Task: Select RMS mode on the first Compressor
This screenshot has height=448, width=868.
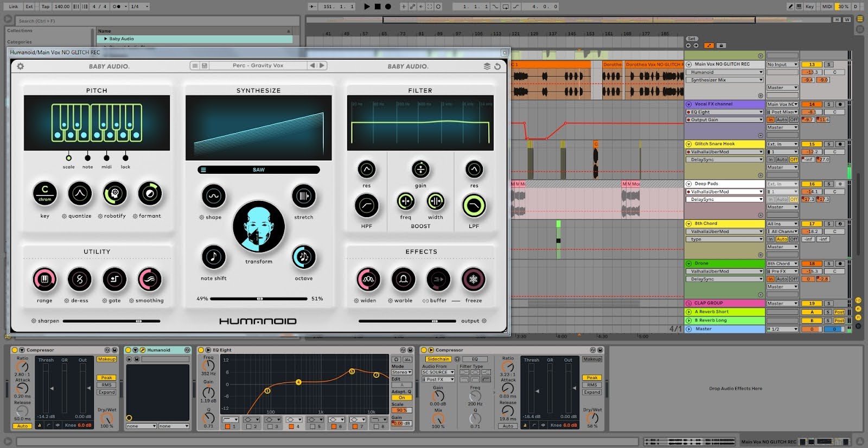Action: tap(106, 385)
